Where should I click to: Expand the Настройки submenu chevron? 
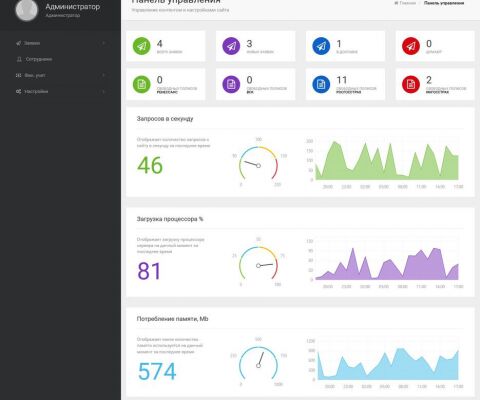pos(104,91)
